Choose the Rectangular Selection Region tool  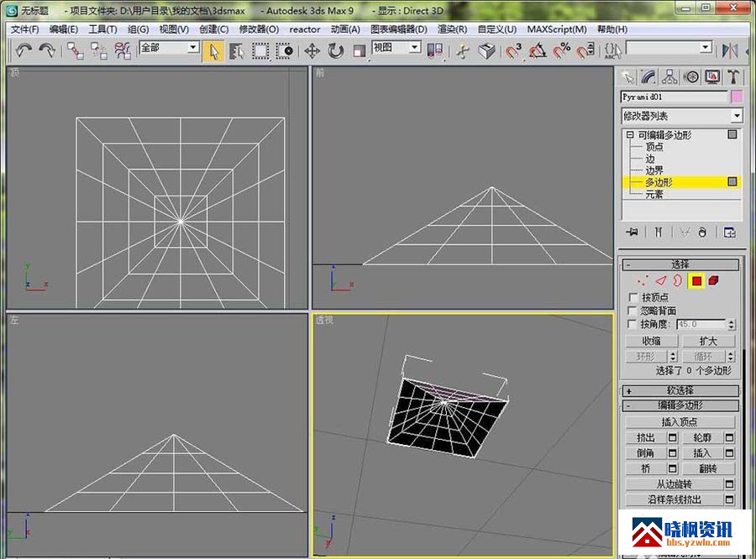[260, 51]
